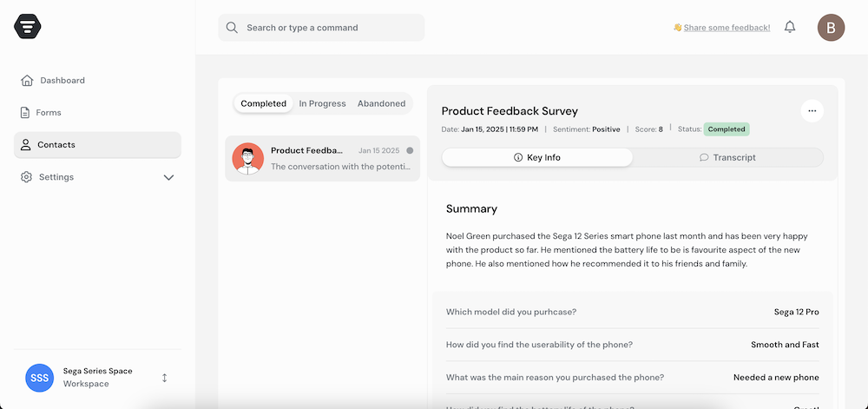Show Abandoned conversations
The width and height of the screenshot is (868, 409).
381,103
